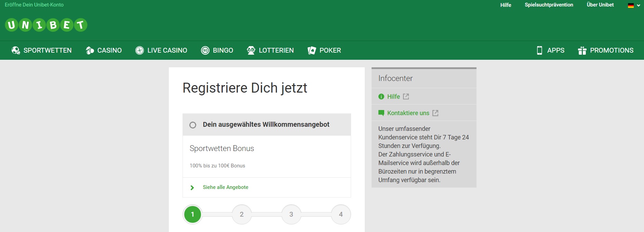The height and width of the screenshot is (232, 644).
Task: Open Hilfe link in Infocenter
Action: pyautogui.click(x=393, y=97)
